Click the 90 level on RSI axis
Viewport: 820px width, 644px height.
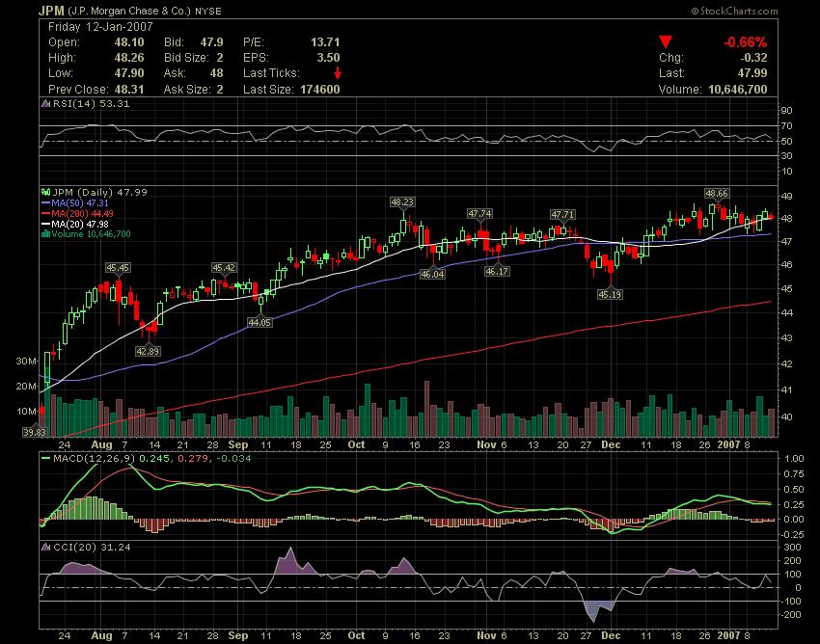tap(787, 110)
